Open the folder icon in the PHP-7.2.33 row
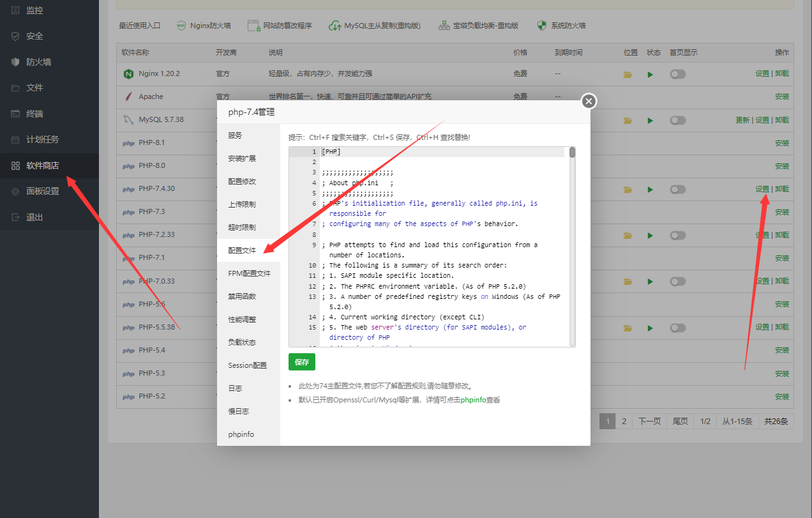The height and width of the screenshot is (518, 812). click(628, 235)
